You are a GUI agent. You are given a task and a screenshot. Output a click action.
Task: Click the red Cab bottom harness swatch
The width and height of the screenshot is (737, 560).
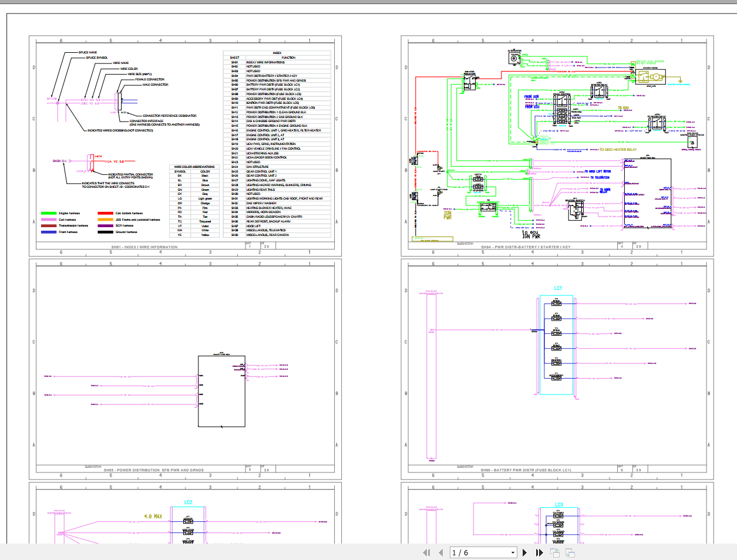[x=106, y=214]
